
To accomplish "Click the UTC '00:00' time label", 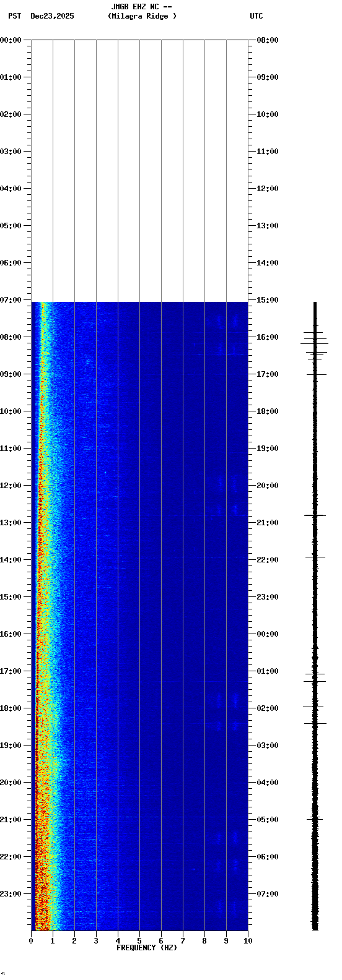I will pyautogui.click(x=268, y=634).
